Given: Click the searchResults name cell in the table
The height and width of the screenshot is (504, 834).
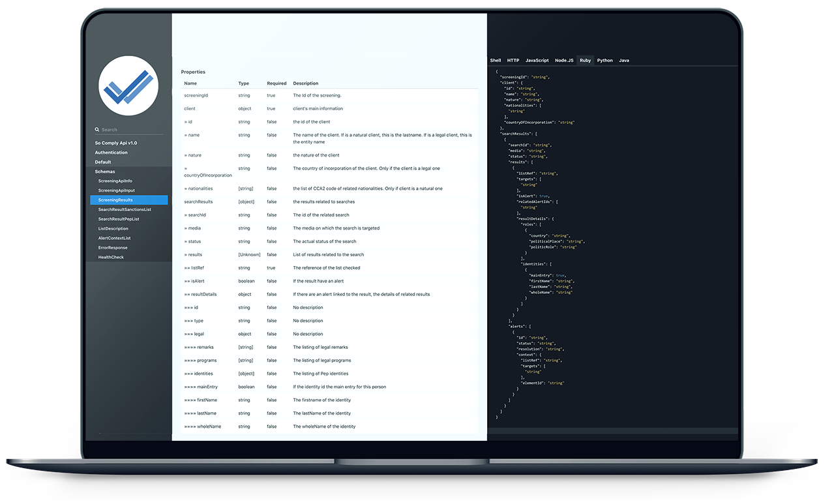Looking at the screenshot, I should coord(198,201).
